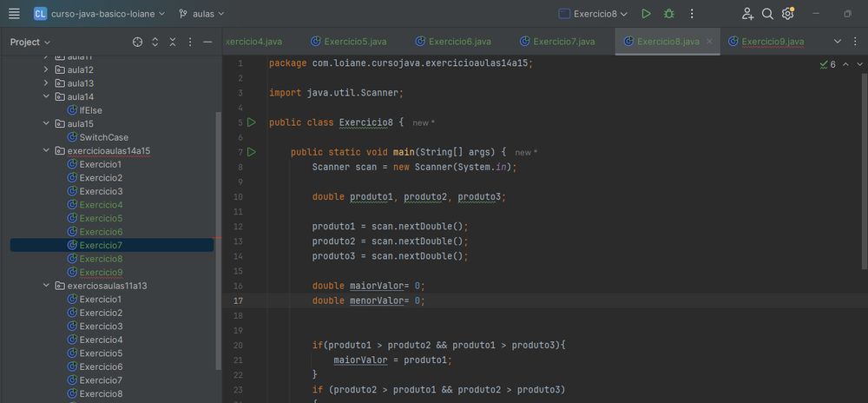Screen dimensions: 868x403
Task: Click line number 17 in the gutter
Action: coord(238,301)
